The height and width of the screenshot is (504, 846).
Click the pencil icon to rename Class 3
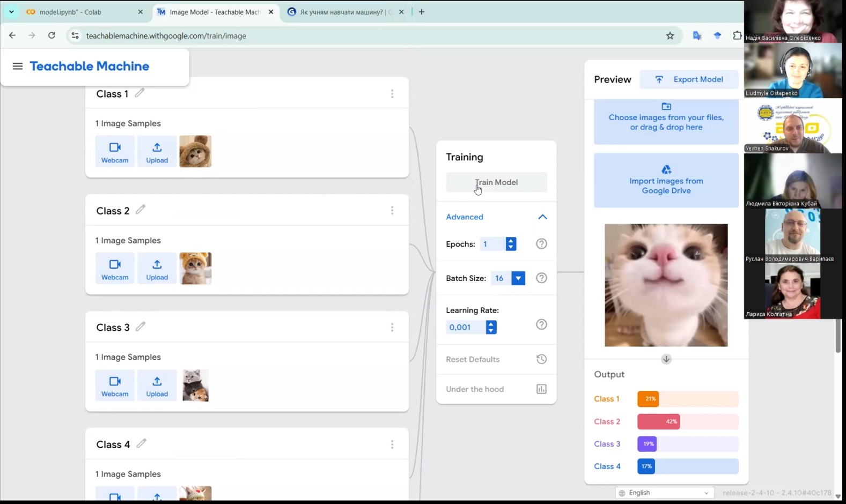pos(141,327)
